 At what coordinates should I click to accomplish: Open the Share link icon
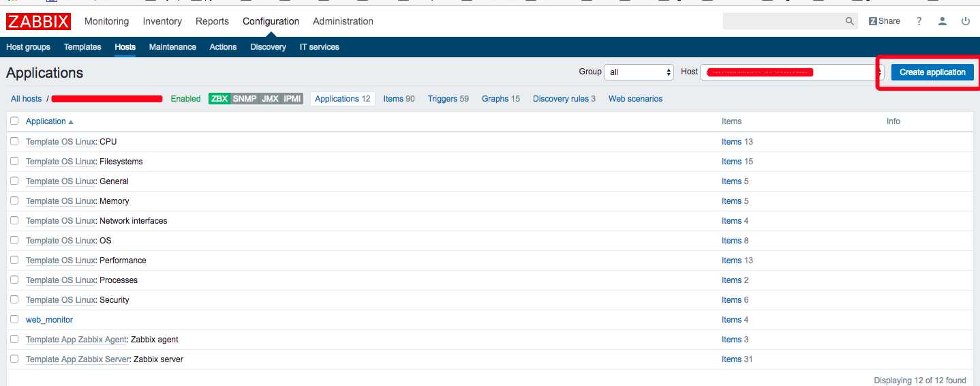(x=885, y=21)
